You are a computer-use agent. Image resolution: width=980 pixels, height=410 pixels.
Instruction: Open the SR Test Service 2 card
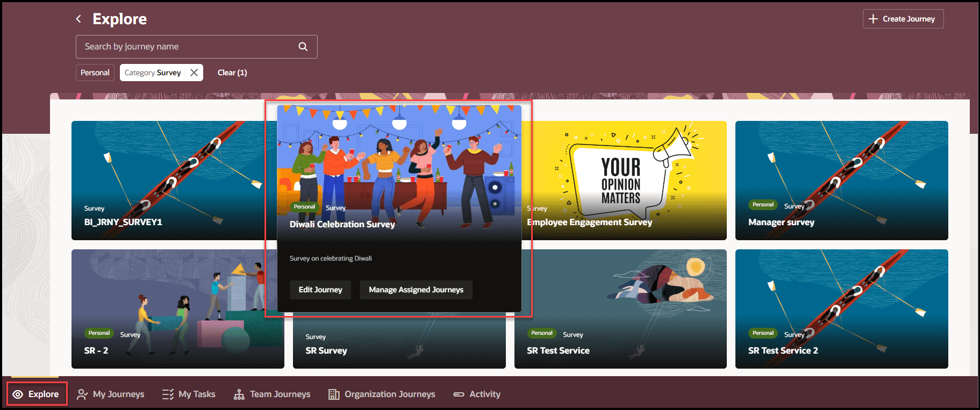[x=842, y=309]
